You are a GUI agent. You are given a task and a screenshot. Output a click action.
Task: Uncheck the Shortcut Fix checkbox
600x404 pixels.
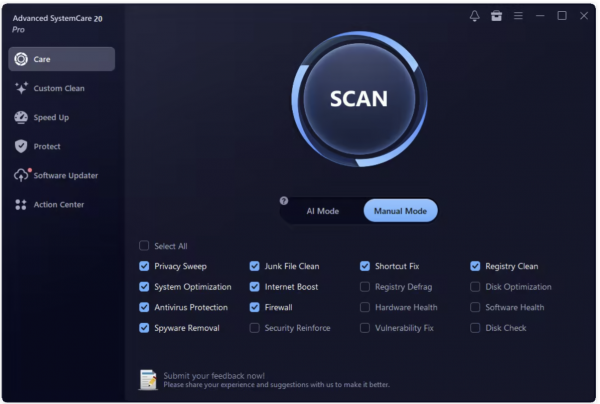click(x=365, y=266)
